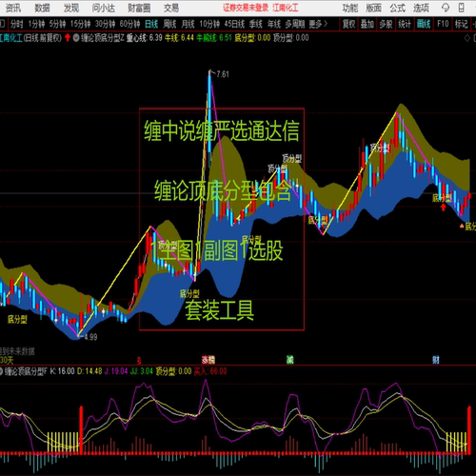Click the round icon before 缠论顶底分型F
Image resolution: width=476 pixels, height=476 pixels.
[x=1, y=371]
